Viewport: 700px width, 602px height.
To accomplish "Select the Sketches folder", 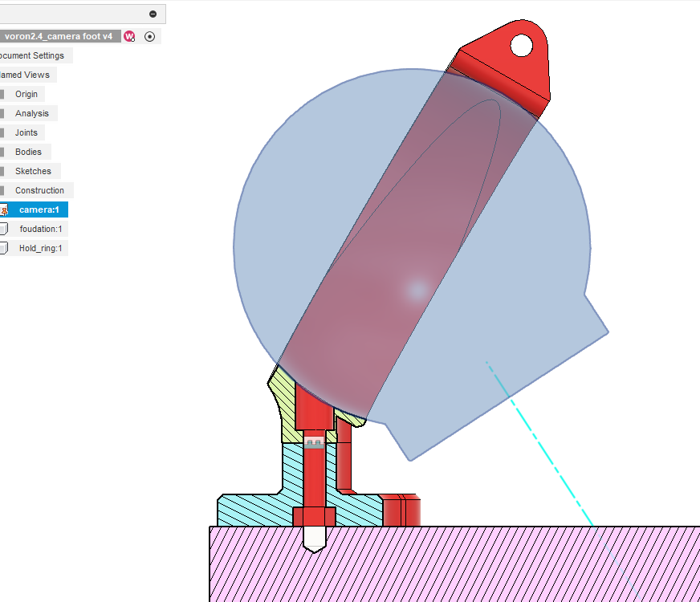I will tap(33, 171).
